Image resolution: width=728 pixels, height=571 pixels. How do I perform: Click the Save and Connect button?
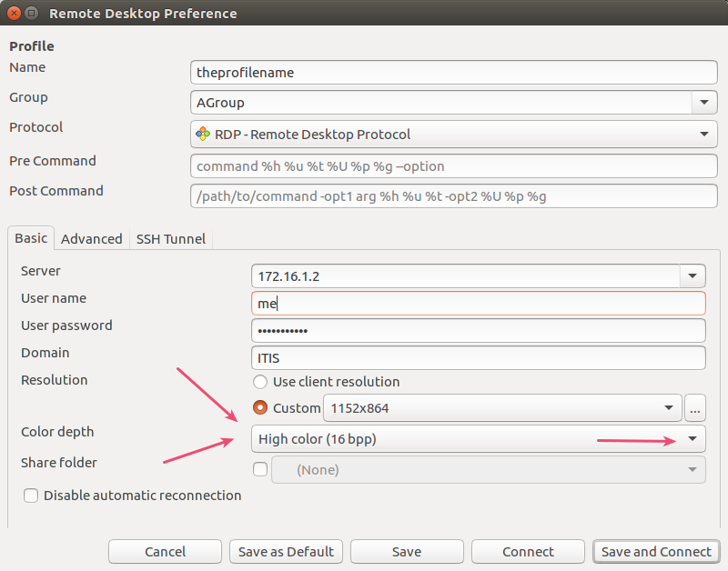656,552
